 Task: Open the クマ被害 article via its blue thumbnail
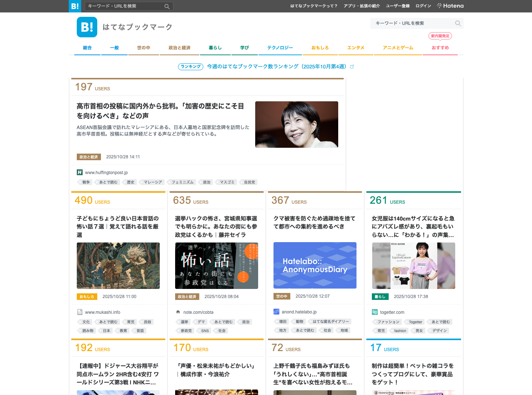(x=315, y=265)
